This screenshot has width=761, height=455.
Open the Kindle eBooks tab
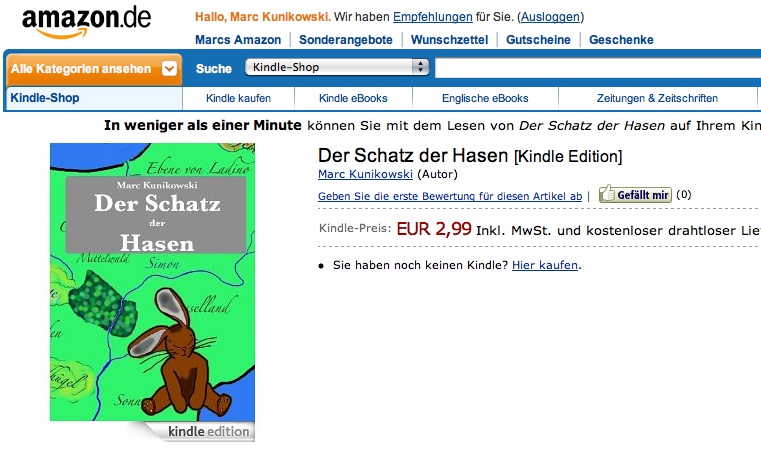click(x=353, y=98)
